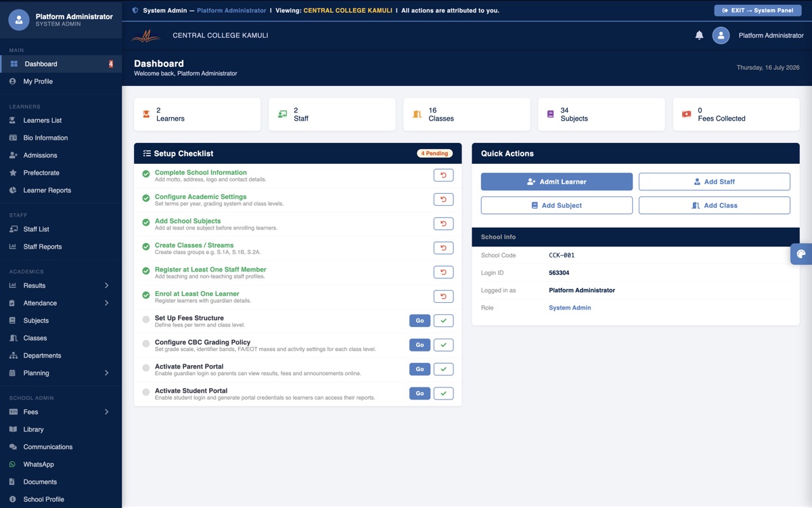
Task: Mark Set Up Fees Structure as done
Action: pos(443,321)
